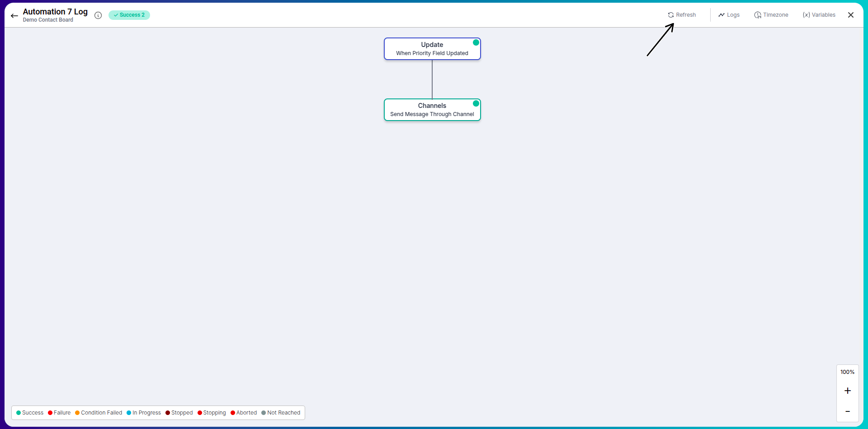This screenshot has height=429, width=868.
Task: Click the Automation 7 Log title
Action: [x=55, y=12]
